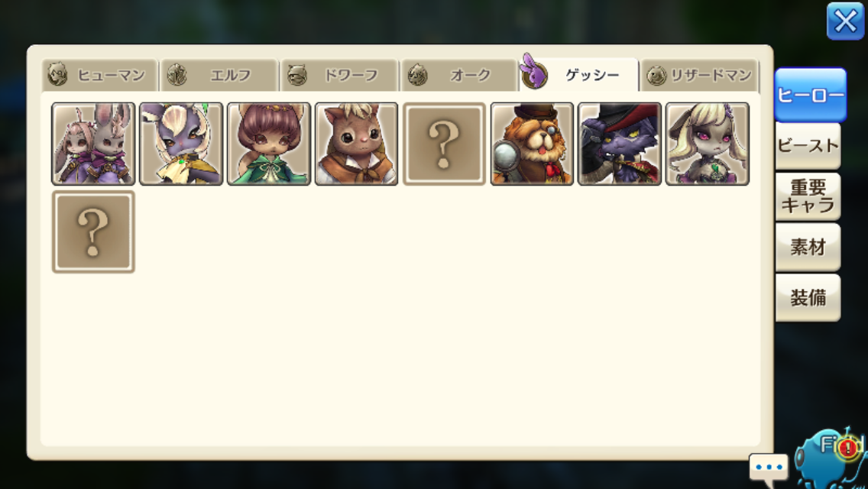Viewport: 868px width, 489px height.
Task: Select the dark wolf in top hat
Action: pos(620,144)
